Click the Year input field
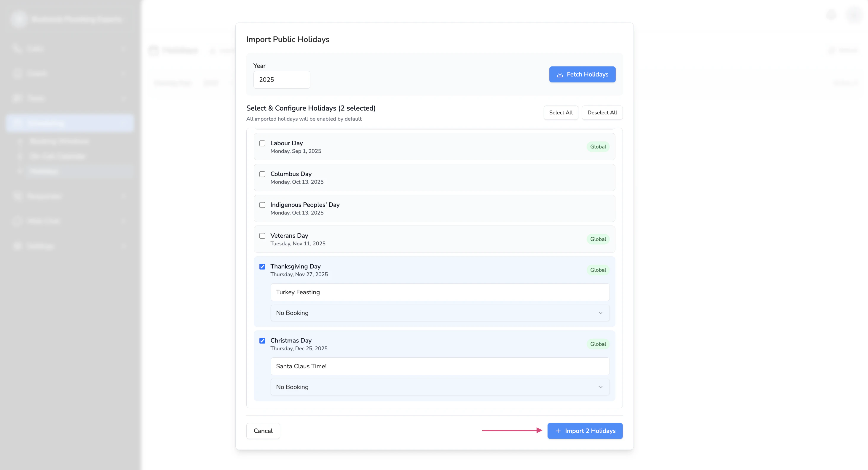This screenshot has width=868, height=470. pyautogui.click(x=281, y=80)
